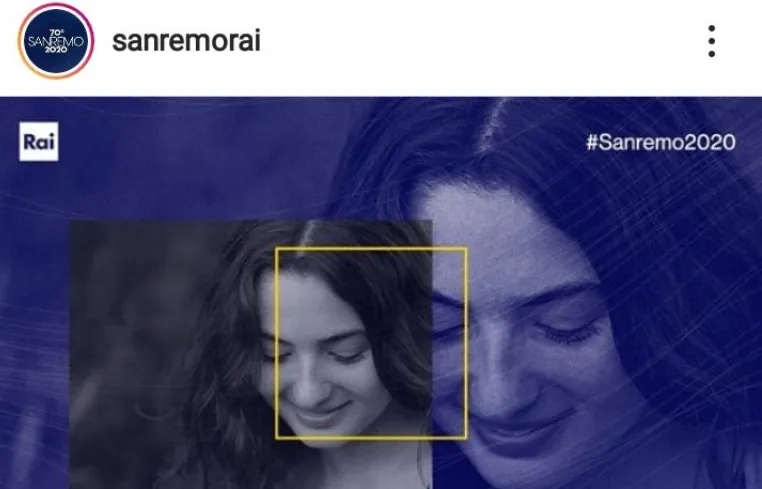Viewport: 762px width, 489px height.
Task: Open the three-dot more options menu
Action: point(711,41)
